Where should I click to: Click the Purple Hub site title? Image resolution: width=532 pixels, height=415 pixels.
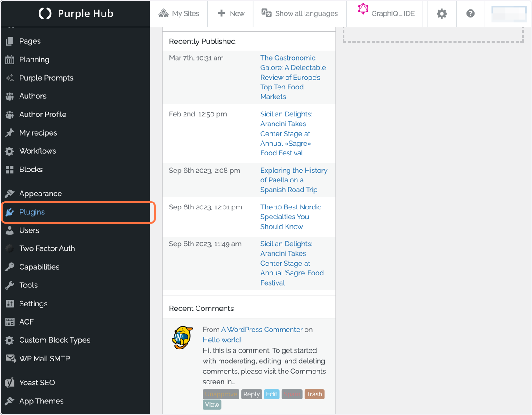click(x=86, y=14)
